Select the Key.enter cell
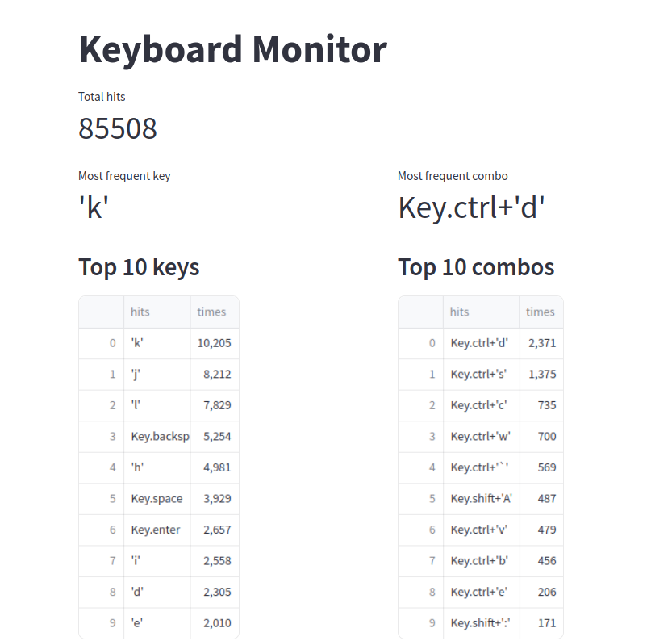The image size is (672, 641). [x=157, y=530]
